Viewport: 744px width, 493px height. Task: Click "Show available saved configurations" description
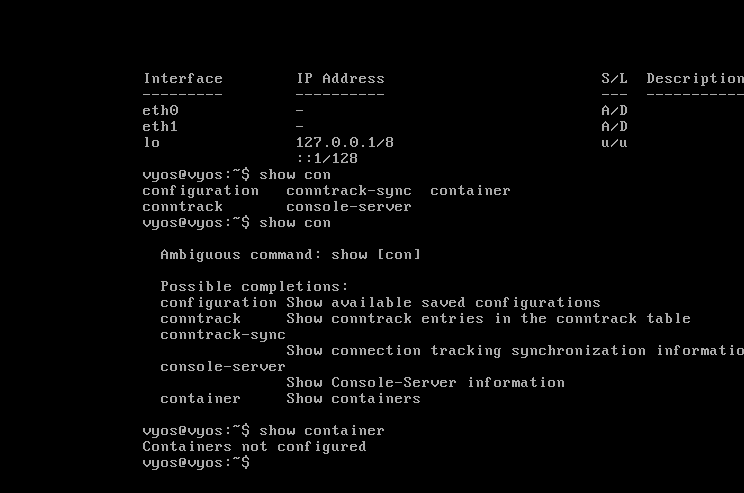pos(443,302)
